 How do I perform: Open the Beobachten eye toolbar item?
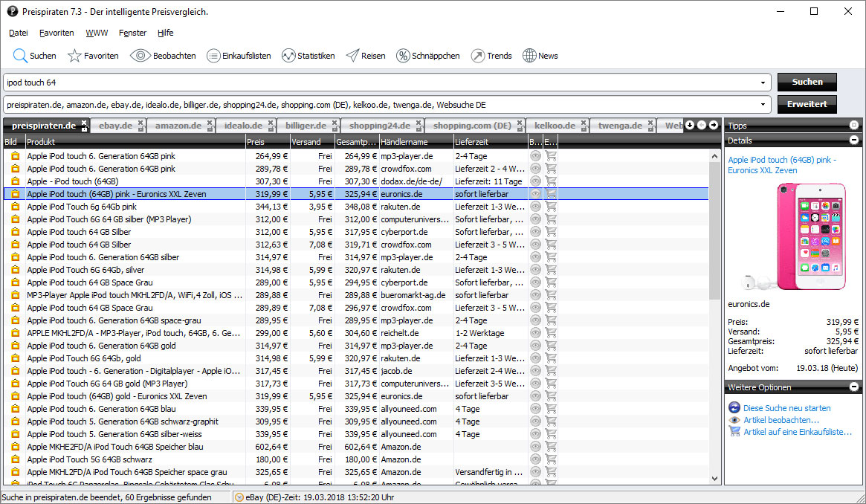140,56
